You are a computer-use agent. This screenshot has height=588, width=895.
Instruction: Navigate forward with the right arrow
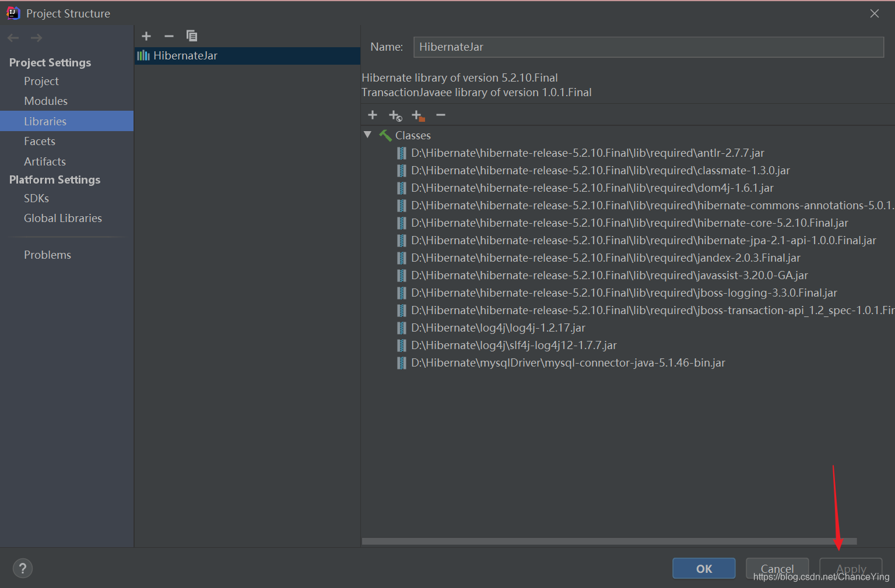(x=36, y=38)
